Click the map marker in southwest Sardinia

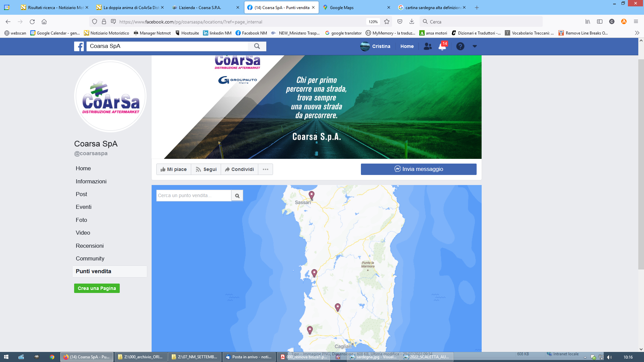pyautogui.click(x=310, y=330)
